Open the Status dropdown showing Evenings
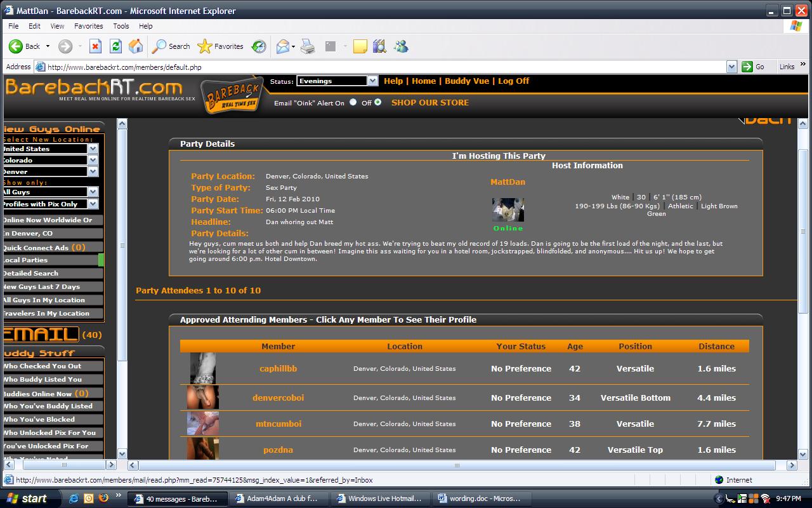812x508 pixels. click(x=337, y=81)
